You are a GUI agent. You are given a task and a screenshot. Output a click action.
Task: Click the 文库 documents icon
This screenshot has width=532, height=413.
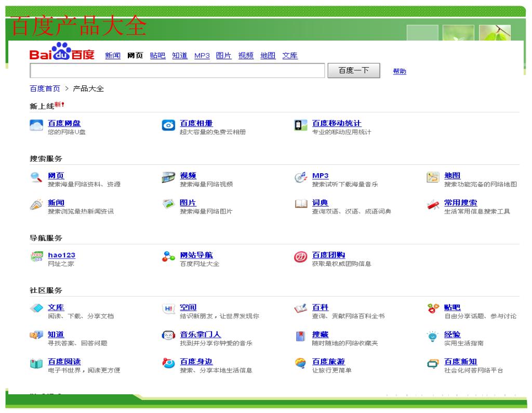tap(36, 309)
